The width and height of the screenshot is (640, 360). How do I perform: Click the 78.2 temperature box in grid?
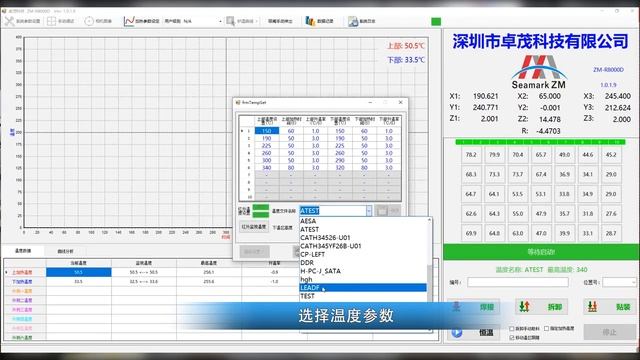(471, 155)
